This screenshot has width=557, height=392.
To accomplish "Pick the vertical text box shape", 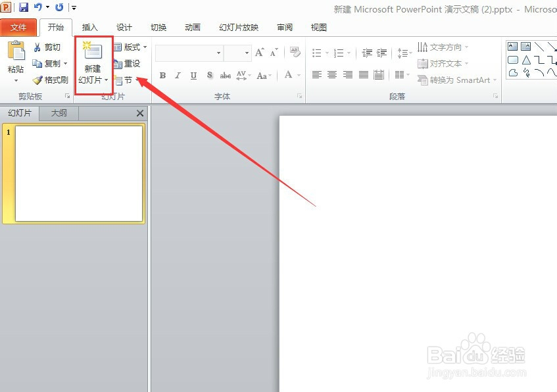I will tap(525, 46).
